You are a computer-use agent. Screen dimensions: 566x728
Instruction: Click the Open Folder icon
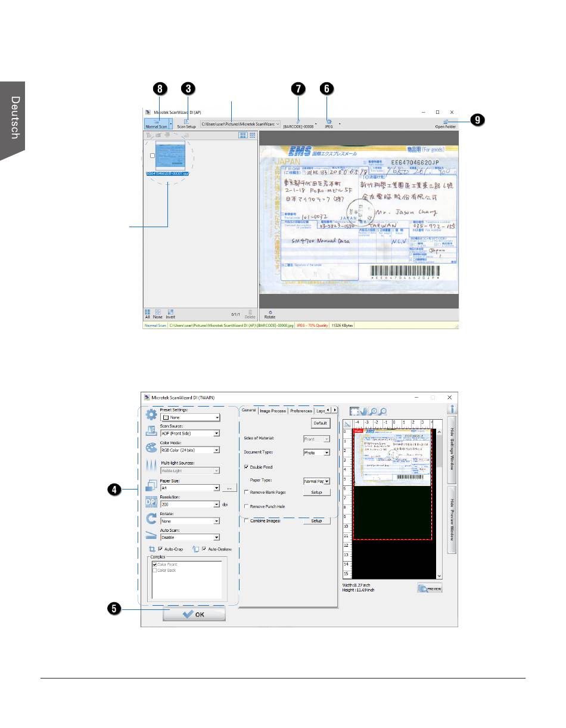(446, 123)
